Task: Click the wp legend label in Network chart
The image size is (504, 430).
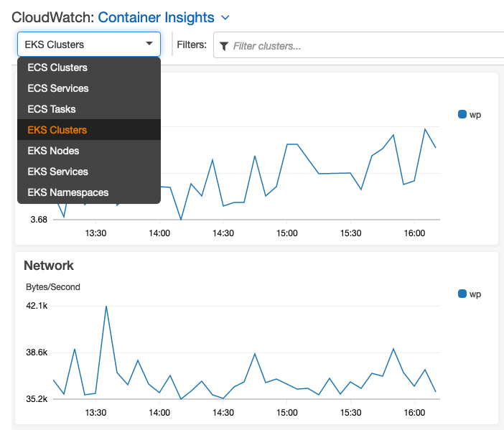Action: click(475, 294)
